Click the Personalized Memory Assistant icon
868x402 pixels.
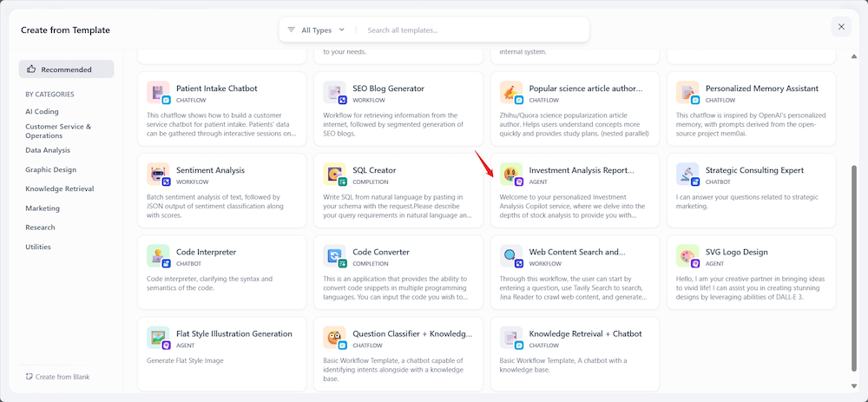pyautogui.click(x=687, y=93)
